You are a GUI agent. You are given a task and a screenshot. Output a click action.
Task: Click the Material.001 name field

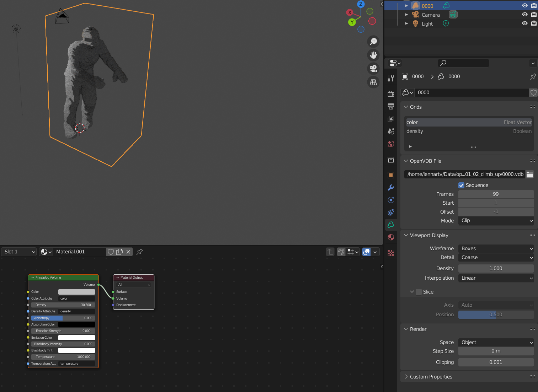pos(79,252)
